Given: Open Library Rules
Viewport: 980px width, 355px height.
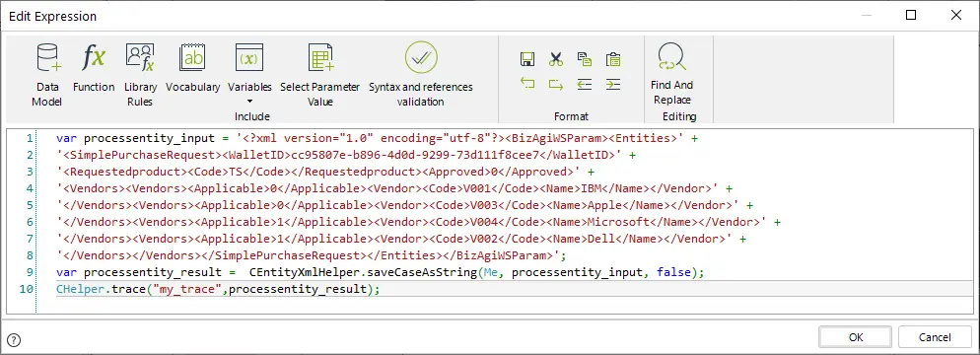Looking at the screenshot, I should coord(140,75).
